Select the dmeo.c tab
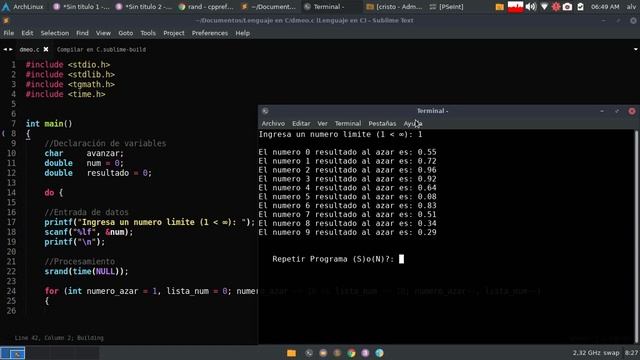Viewport: 640px width, 360px height. (x=29, y=49)
